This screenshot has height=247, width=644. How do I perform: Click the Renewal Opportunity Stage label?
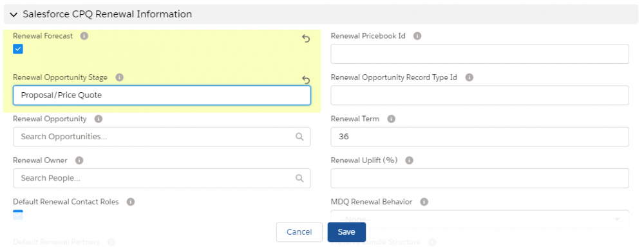pyautogui.click(x=61, y=77)
